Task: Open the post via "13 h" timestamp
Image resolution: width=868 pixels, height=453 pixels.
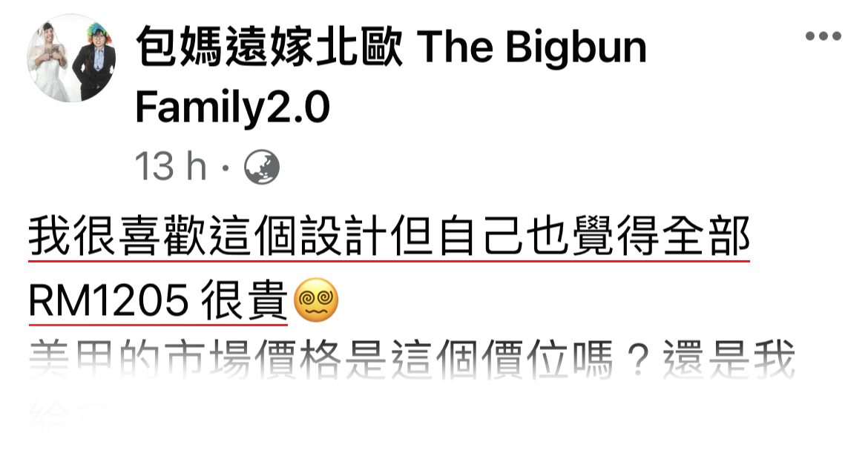Action: pyautogui.click(x=171, y=167)
